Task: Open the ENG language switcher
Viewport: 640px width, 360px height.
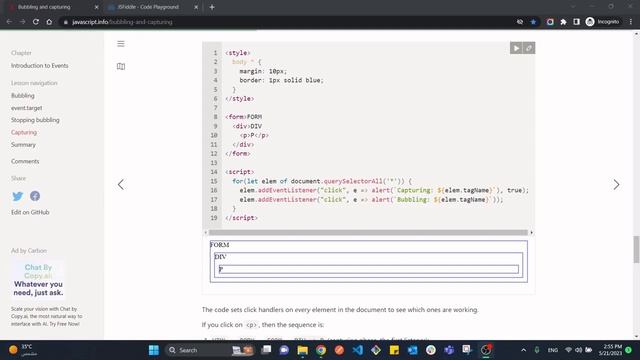Action: click(x=553, y=350)
